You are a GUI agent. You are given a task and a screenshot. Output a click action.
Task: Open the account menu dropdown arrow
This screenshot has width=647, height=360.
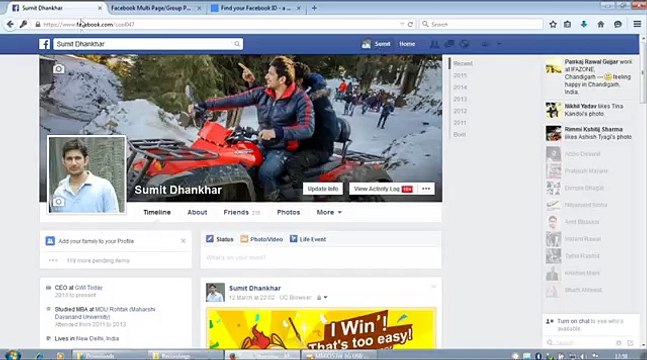coord(499,44)
